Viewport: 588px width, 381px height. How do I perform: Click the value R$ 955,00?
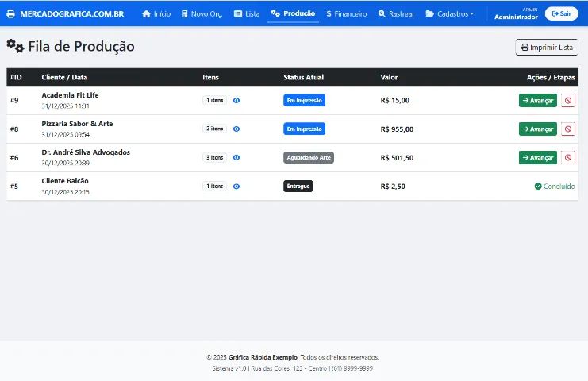point(397,129)
